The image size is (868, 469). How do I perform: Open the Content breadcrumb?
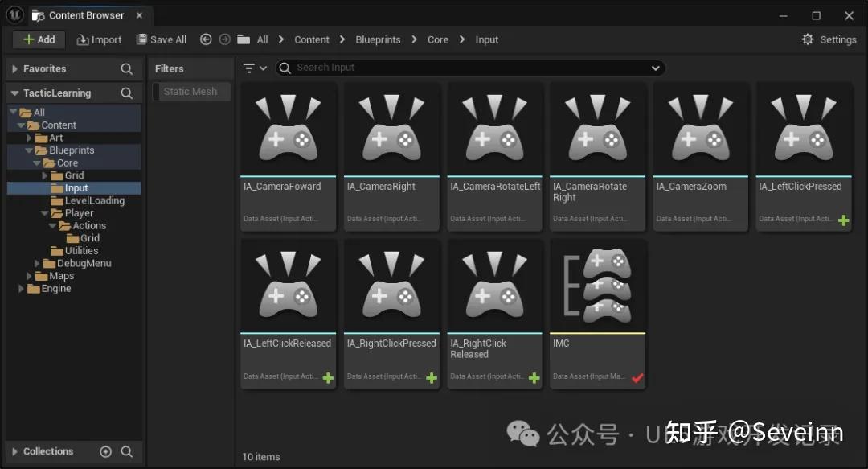click(x=312, y=39)
